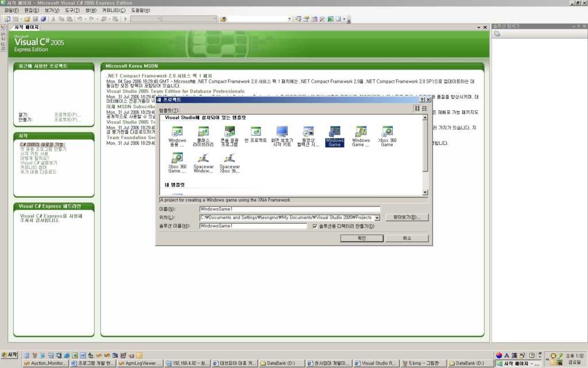Open the 커뮤니티(C) menu
Screen dimensions: 588x368
coord(114,10)
